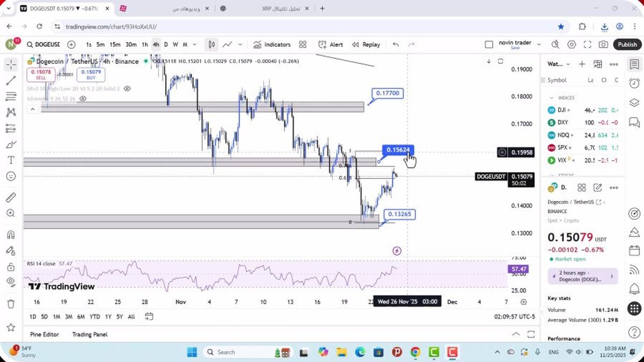Open the compare or add symbol button
Viewport: 644px width, 362px height.
tap(71, 45)
